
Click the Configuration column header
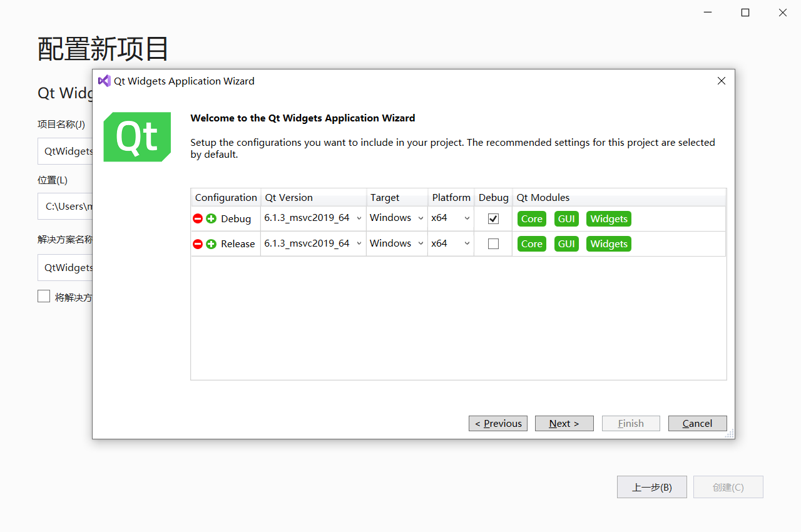tap(226, 197)
